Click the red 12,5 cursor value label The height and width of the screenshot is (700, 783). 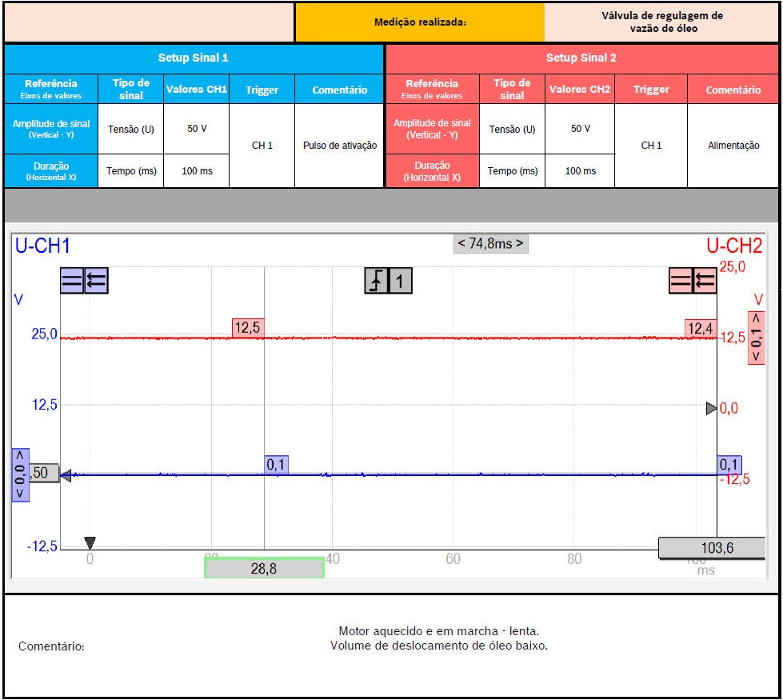pyautogui.click(x=248, y=327)
